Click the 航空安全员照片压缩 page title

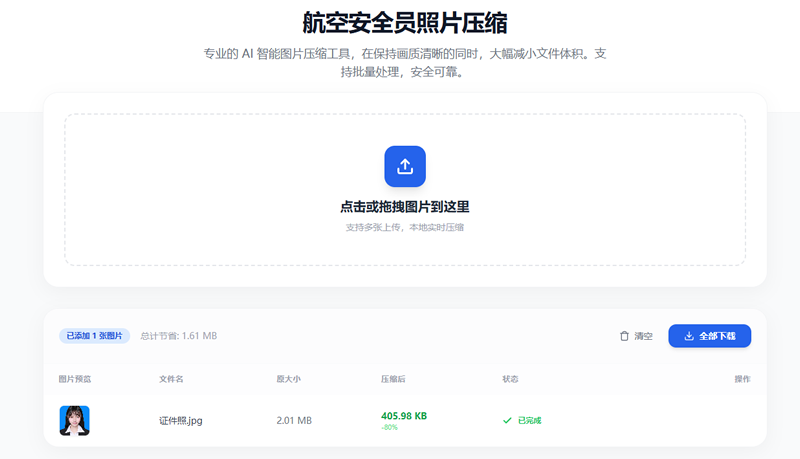(405, 23)
